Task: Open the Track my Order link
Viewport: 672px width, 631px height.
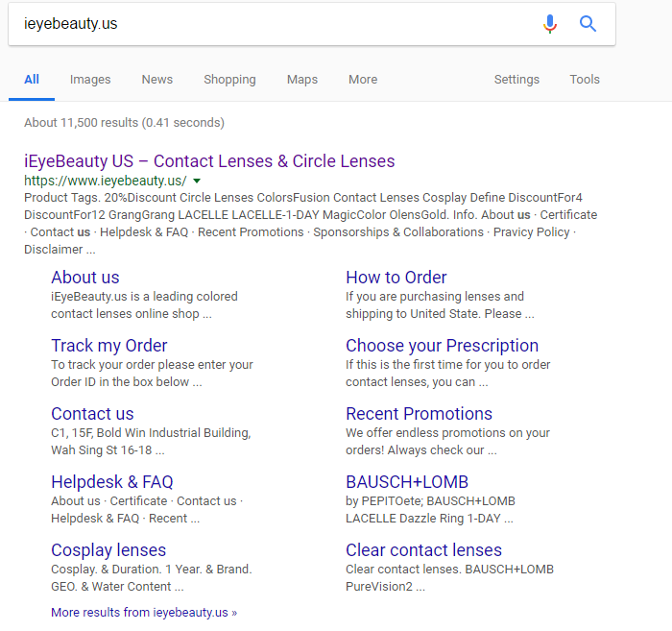Action: point(109,346)
